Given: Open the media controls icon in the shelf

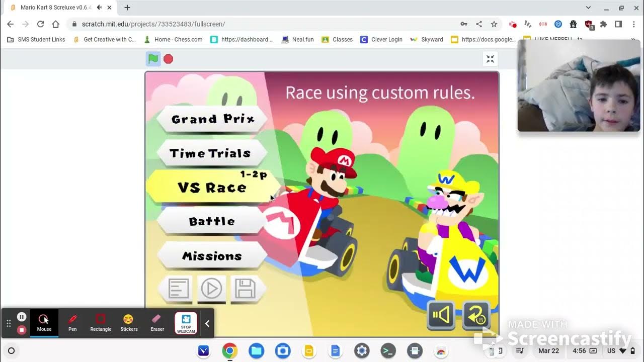Looking at the screenshot, I should click(520, 350).
